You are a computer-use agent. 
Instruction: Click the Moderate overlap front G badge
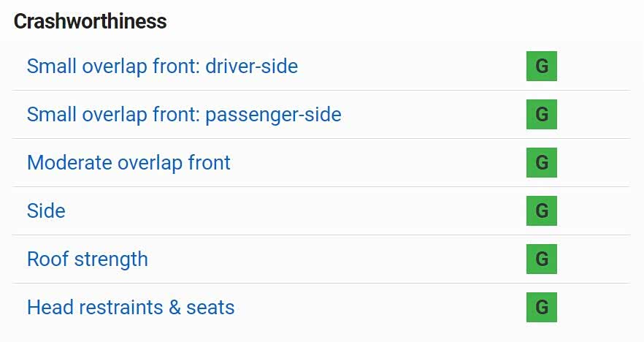tap(541, 162)
